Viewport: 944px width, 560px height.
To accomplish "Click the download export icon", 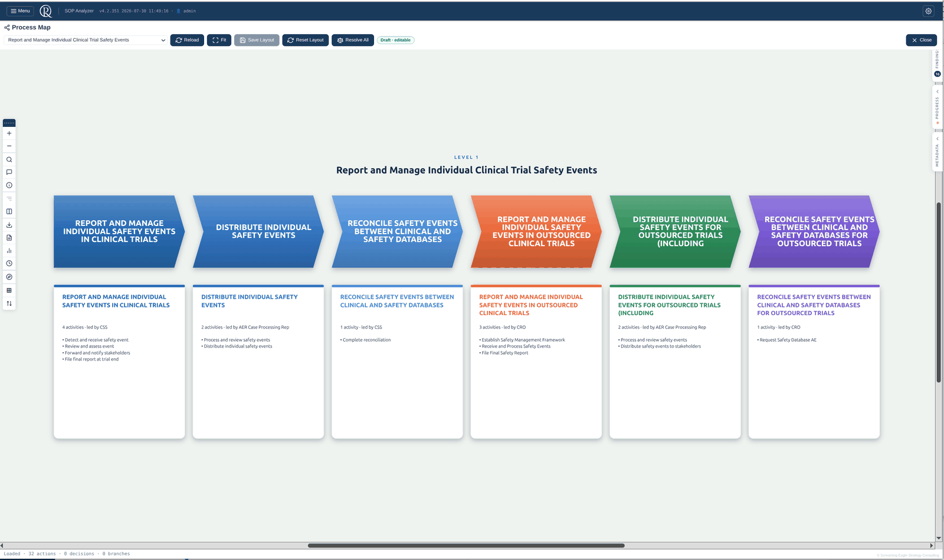I will 9,225.
